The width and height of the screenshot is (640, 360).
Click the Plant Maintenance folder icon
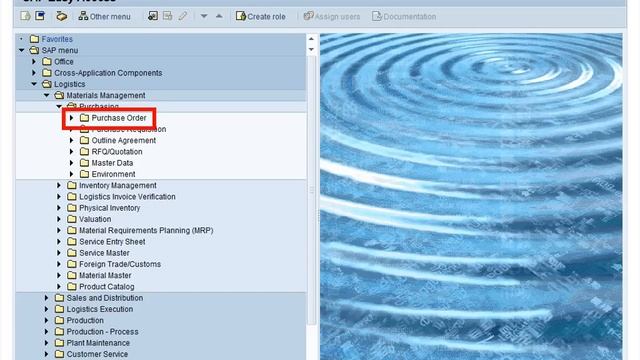pyautogui.click(x=60, y=343)
